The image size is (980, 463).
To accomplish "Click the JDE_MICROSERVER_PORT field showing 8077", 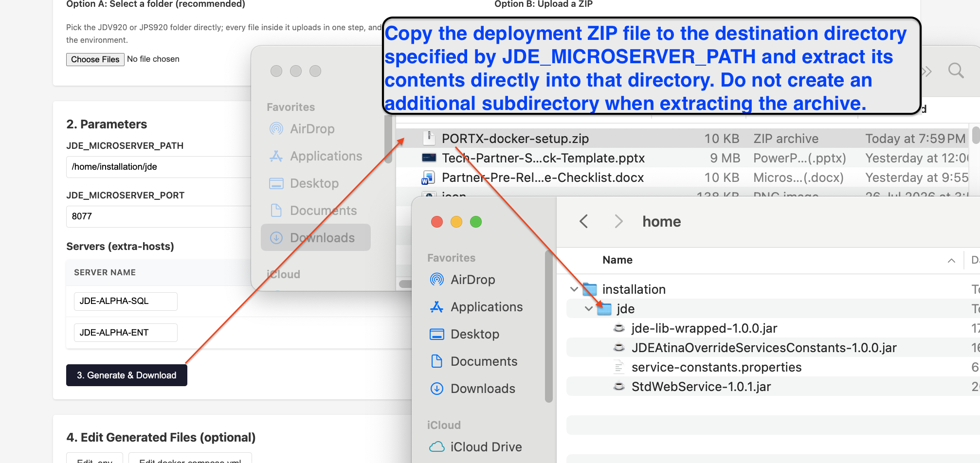I will pyautogui.click(x=159, y=216).
